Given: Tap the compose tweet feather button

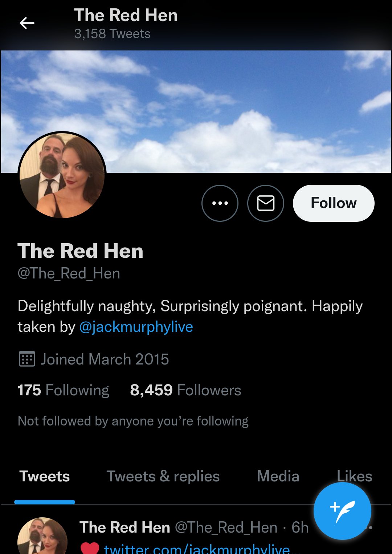Looking at the screenshot, I should 342,511.
